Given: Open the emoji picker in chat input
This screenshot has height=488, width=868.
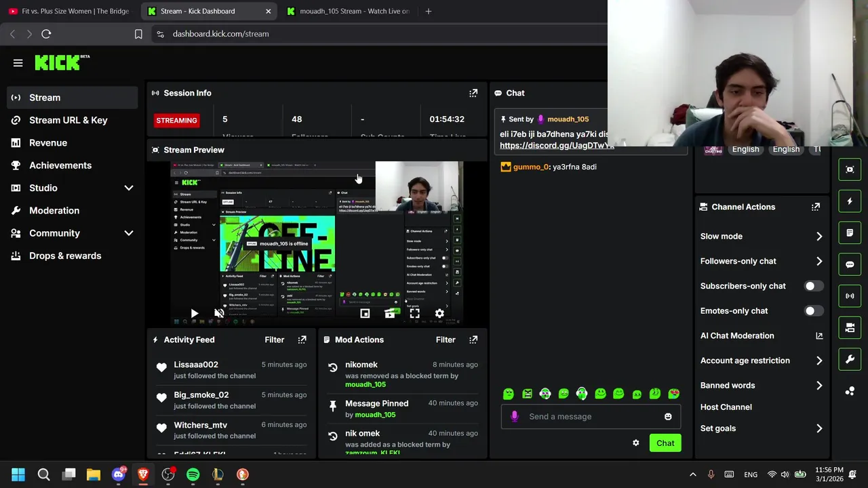Looking at the screenshot, I should [x=668, y=417].
